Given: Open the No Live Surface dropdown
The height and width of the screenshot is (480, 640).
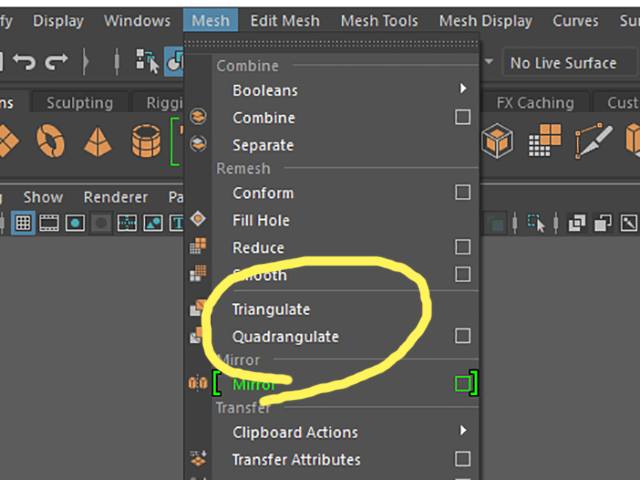Looking at the screenshot, I should point(569,63).
